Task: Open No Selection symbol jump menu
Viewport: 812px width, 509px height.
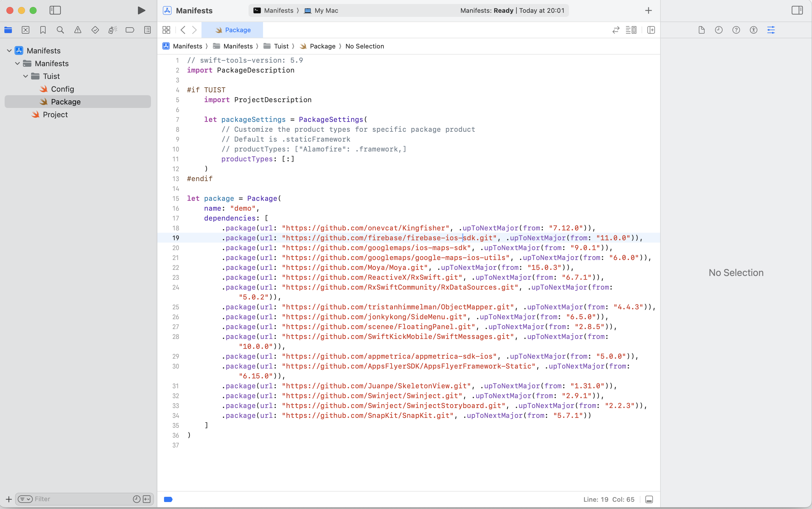Action: tap(364, 46)
